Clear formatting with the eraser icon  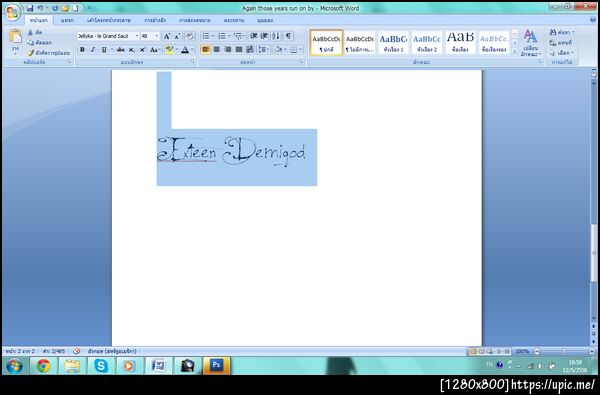coord(190,36)
